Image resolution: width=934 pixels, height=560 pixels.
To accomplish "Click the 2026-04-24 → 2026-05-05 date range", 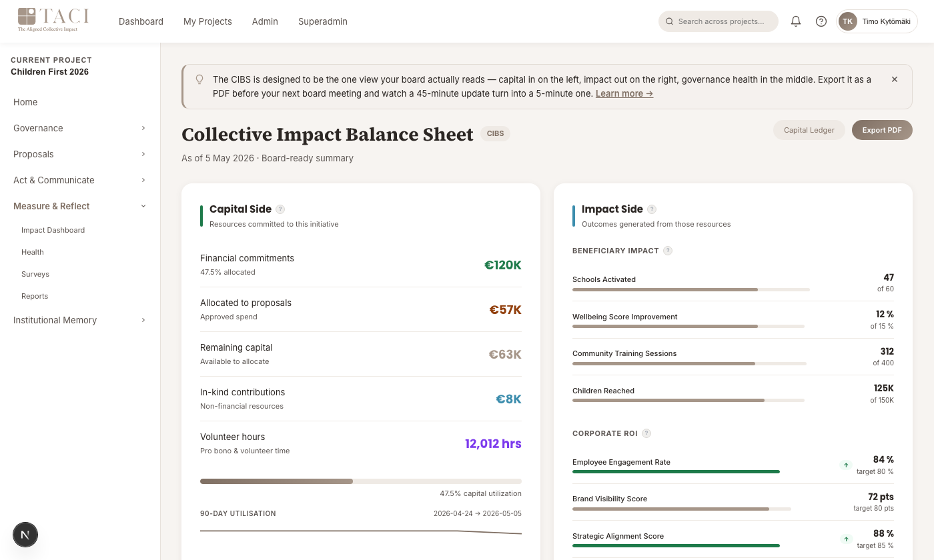I will tap(478, 514).
